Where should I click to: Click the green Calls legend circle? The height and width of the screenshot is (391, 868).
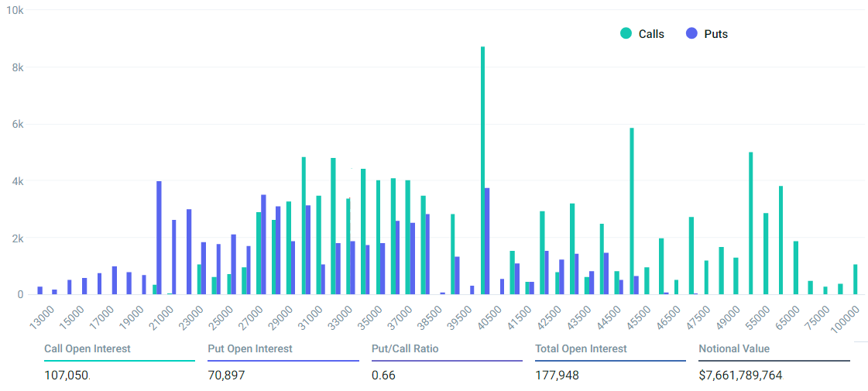coord(626,33)
